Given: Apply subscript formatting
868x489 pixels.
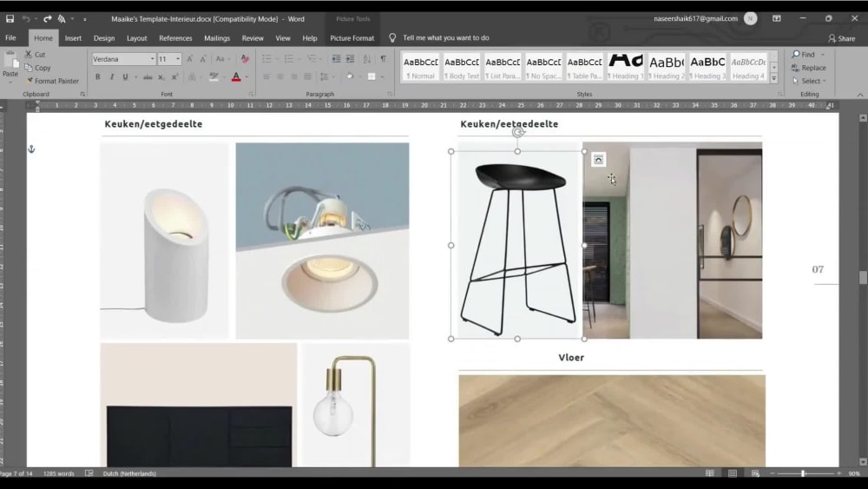Looking at the screenshot, I should click(x=161, y=77).
